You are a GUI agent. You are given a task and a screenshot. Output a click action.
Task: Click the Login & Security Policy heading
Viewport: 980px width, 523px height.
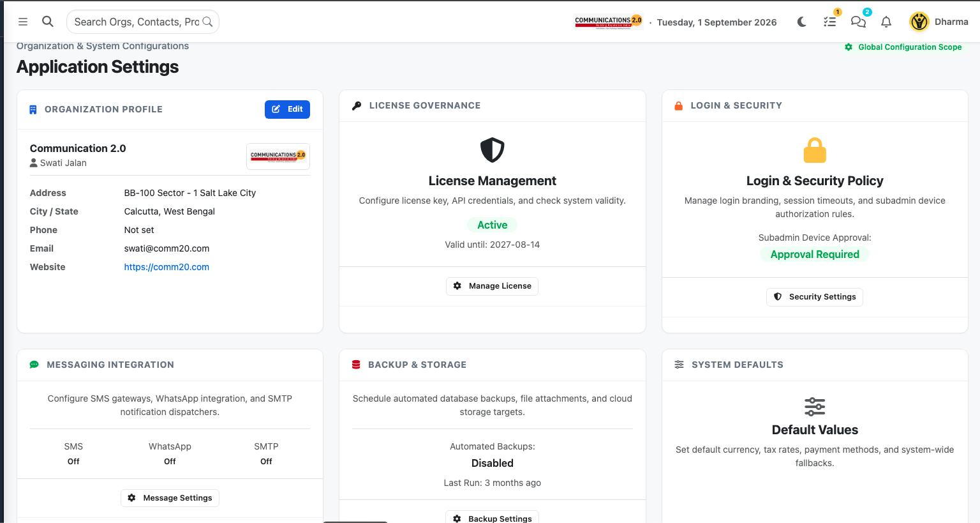(x=815, y=181)
